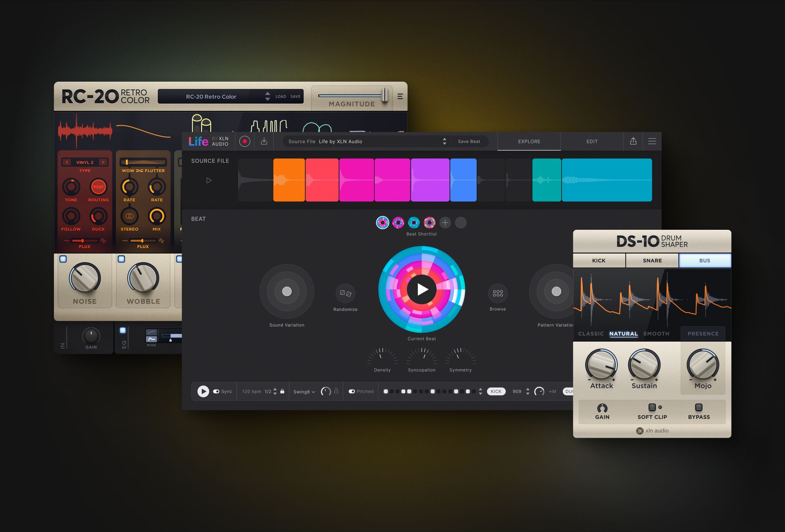Screen dimensions: 785x532
Task: Add a beat to the shortlist
Action: click(x=445, y=222)
